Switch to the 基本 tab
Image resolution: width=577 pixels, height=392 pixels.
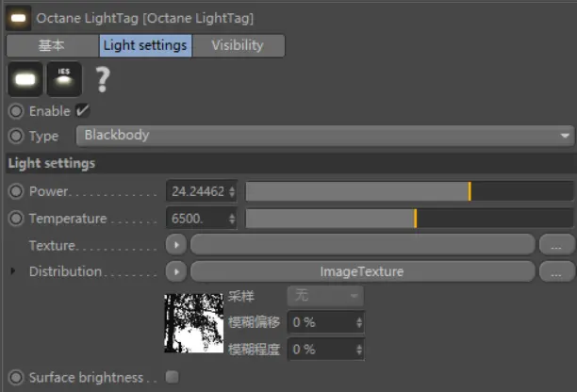point(52,45)
